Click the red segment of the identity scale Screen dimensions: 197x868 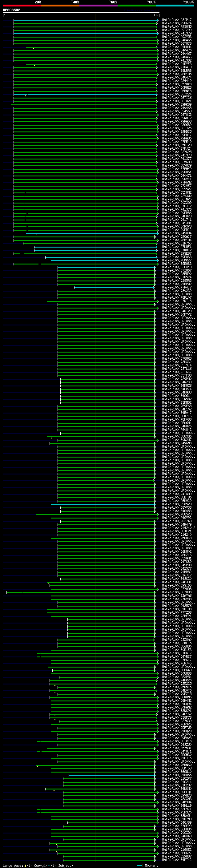[x=22, y=6]
